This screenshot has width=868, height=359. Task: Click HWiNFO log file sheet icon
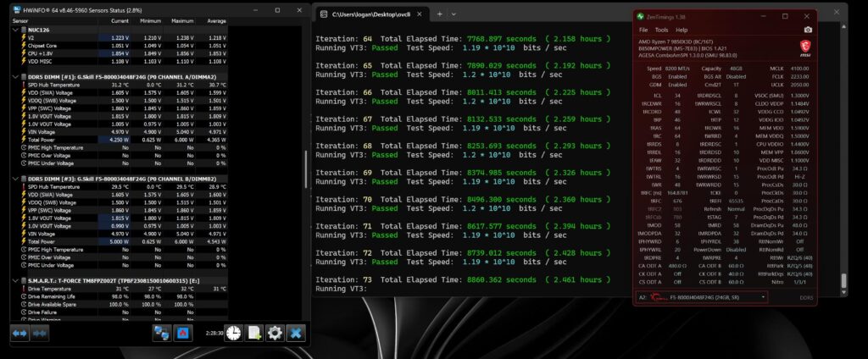coord(254,333)
